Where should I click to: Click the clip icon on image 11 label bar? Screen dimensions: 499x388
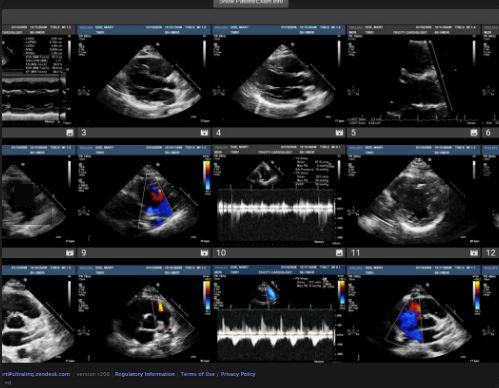(474, 253)
